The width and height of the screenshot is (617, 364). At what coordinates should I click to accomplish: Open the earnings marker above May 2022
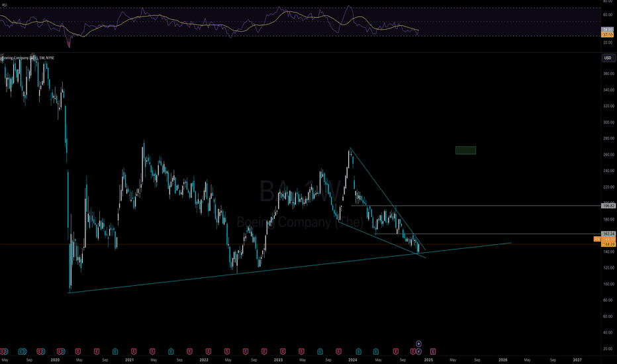(x=226, y=351)
